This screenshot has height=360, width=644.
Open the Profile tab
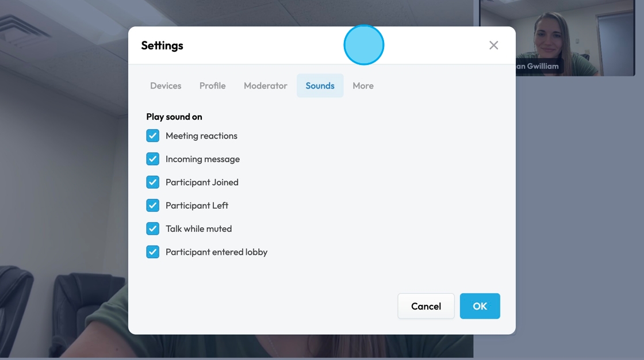tap(212, 86)
